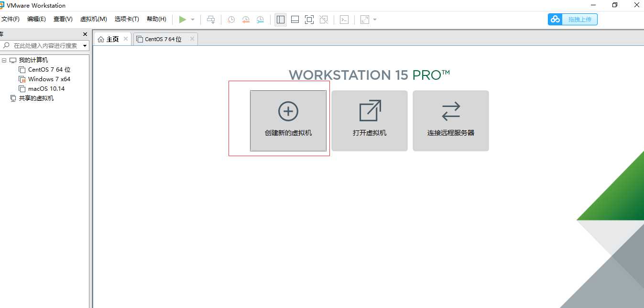Screen dimensions: 644x308
Task: Click the home icon on 主页 tab
Action: [101, 39]
